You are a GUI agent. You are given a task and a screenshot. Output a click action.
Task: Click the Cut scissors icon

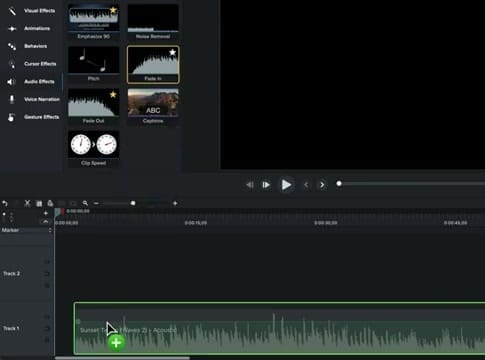tap(27, 203)
